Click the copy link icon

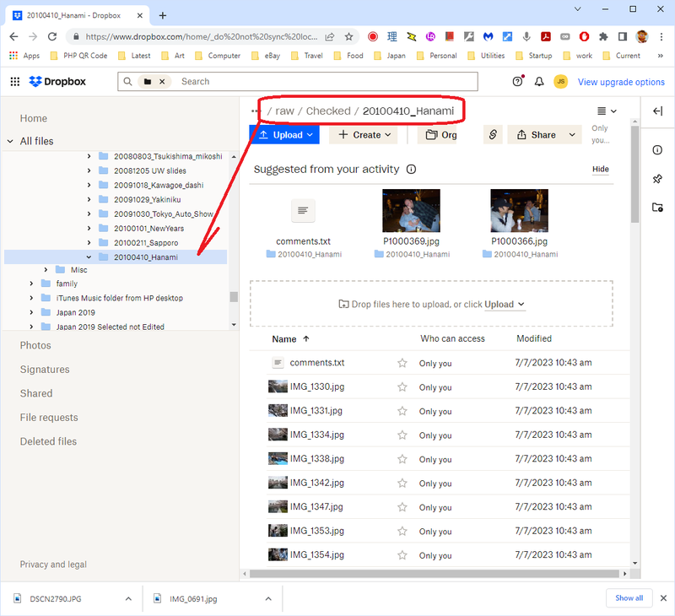(493, 135)
